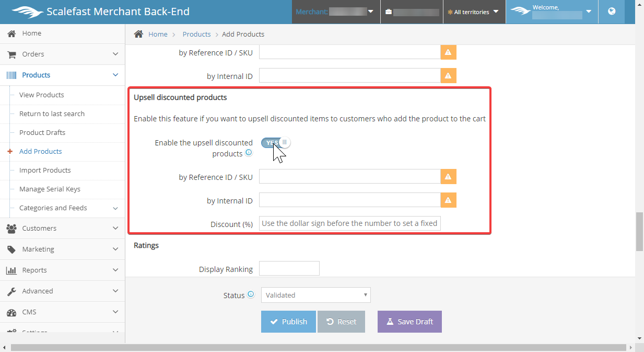
Task: Open Reports from the bar chart icon
Action: [x=11, y=270]
